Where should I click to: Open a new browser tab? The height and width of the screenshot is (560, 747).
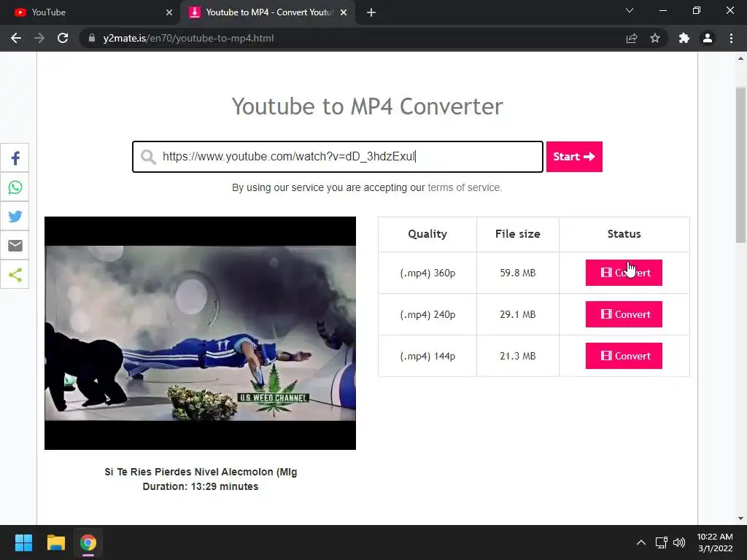pyautogui.click(x=371, y=12)
